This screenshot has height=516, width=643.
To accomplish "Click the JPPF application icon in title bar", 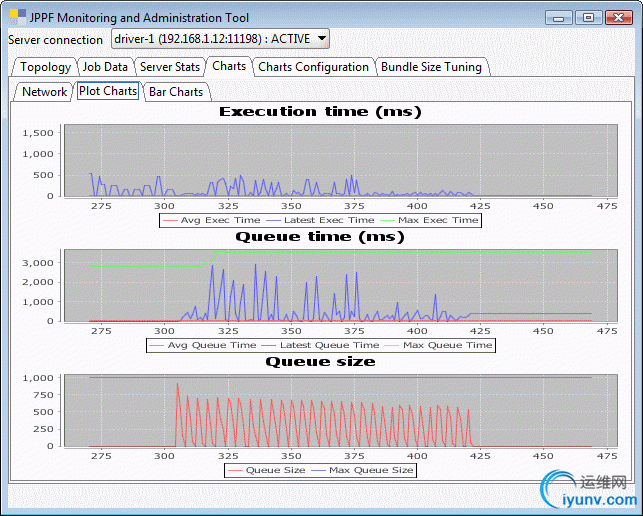I will click(18, 17).
